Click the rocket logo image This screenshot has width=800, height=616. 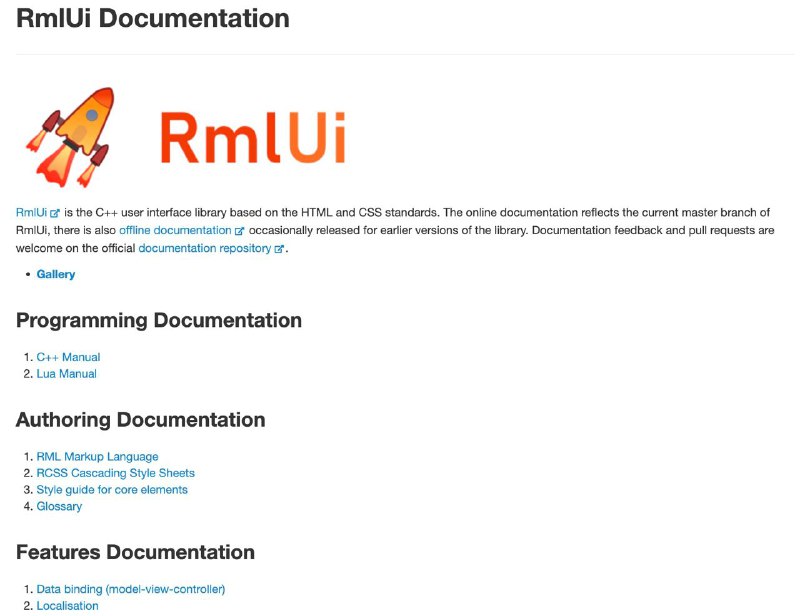tap(70, 137)
